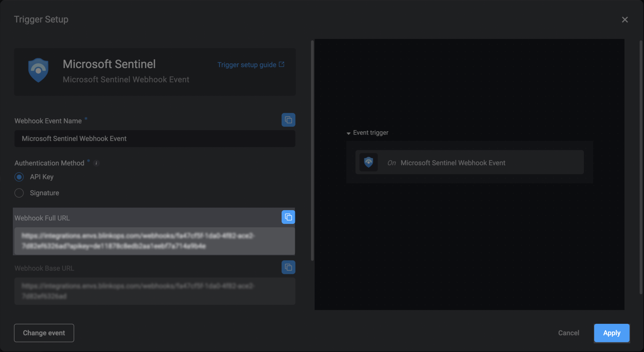644x352 pixels.
Task: Click the Sentinel icon in event trigger card
Action: 368,162
